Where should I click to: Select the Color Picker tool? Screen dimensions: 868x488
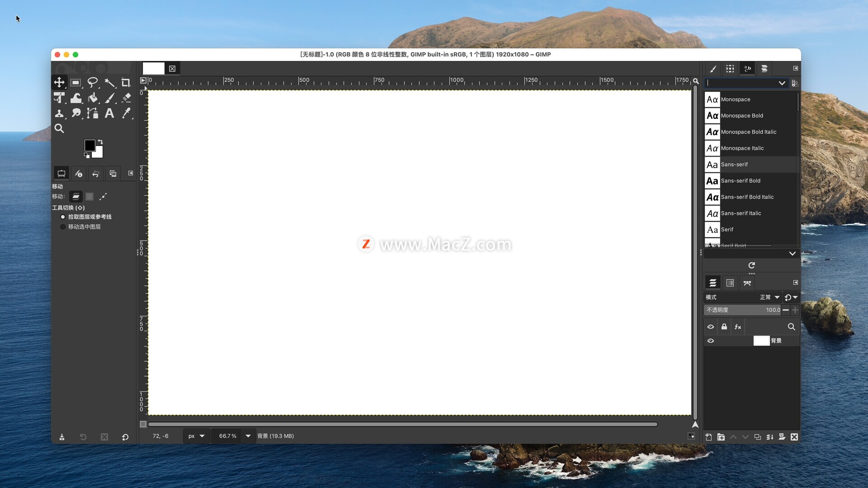click(x=126, y=113)
